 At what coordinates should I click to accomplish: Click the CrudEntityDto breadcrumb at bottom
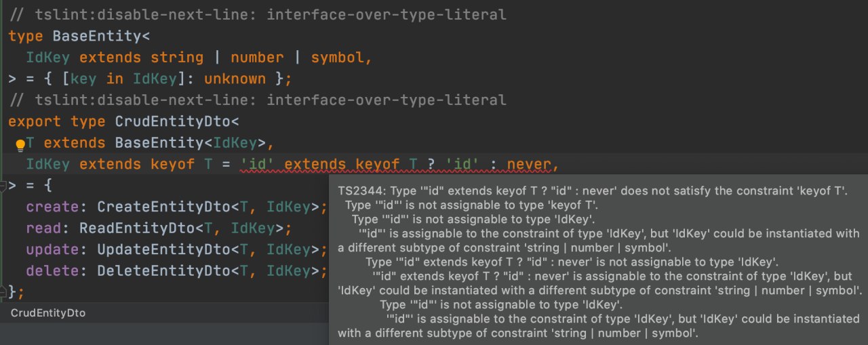47,313
